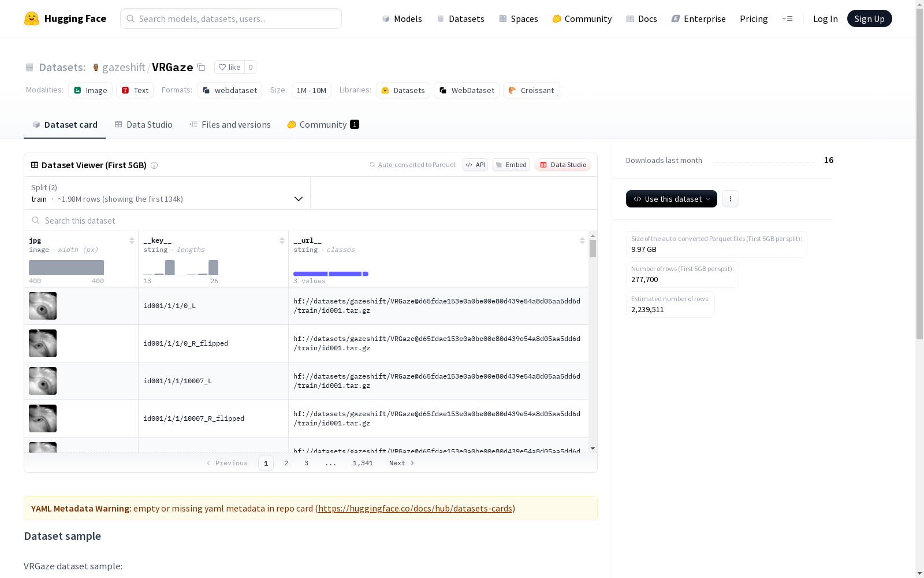Screen dimensions: 924x578
Task: Select the 1M - 10M size tag
Action: click(311, 90)
